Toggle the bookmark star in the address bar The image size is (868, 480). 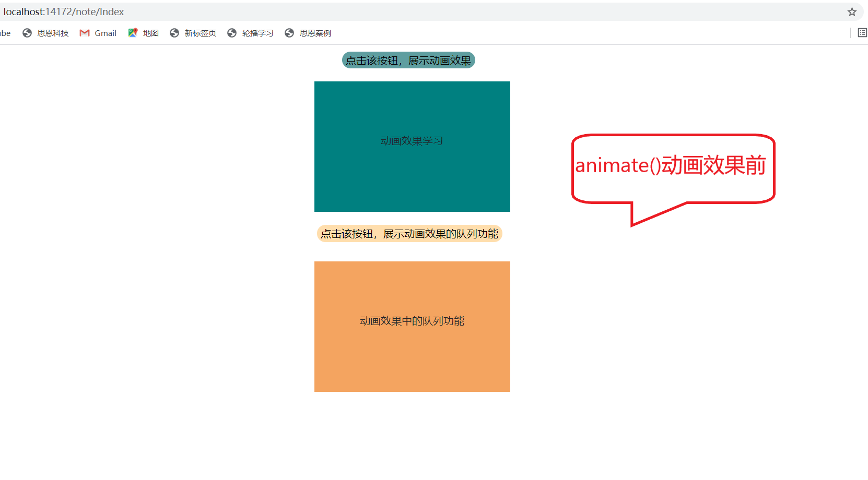click(851, 11)
